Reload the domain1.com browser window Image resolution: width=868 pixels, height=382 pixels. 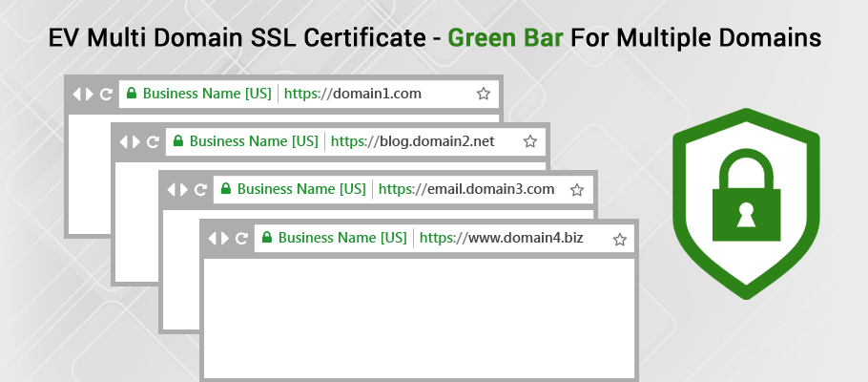pos(106,94)
